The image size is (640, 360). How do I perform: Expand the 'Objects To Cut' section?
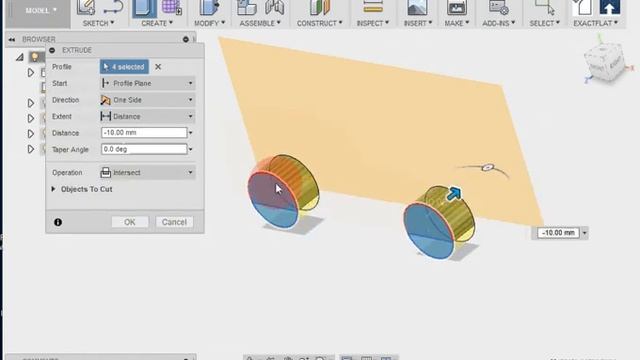53,189
